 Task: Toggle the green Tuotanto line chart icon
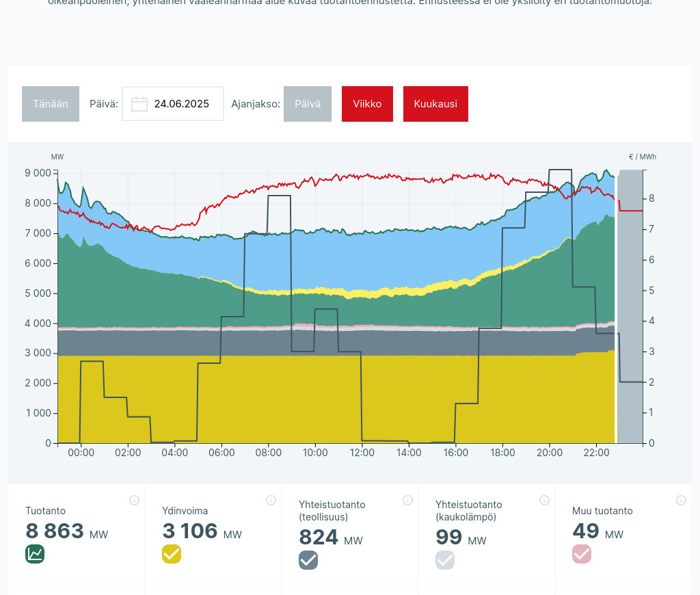click(x=35, y=554)
